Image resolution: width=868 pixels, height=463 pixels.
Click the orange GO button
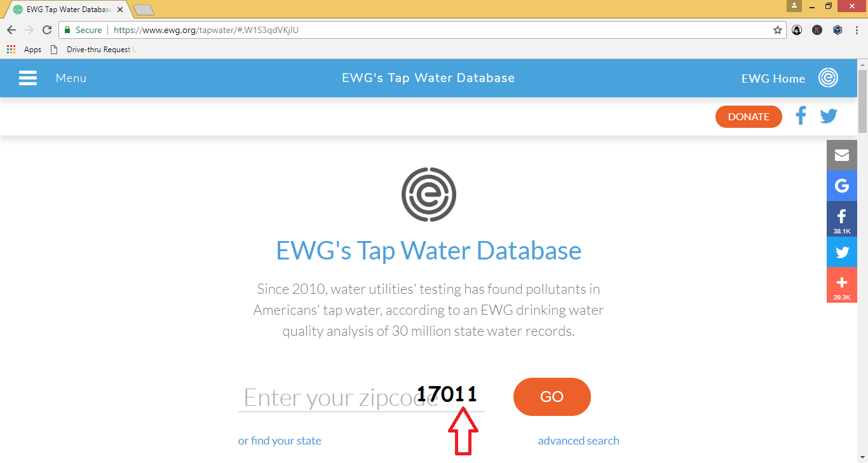pyautogui.click(x=552, y=397)
